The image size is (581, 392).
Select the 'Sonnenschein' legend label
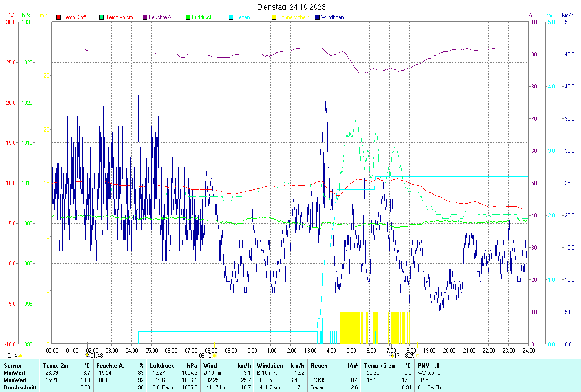point(294,17)
